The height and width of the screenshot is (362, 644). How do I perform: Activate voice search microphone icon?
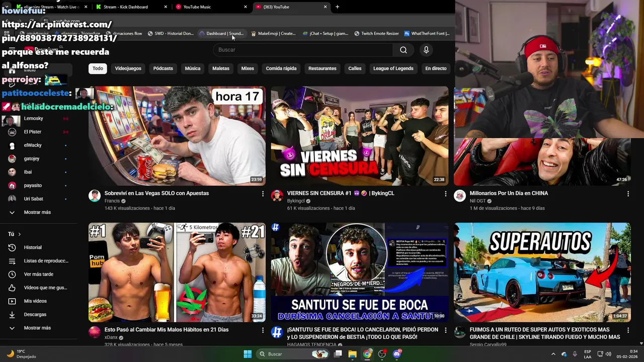[x=426, y=50]
